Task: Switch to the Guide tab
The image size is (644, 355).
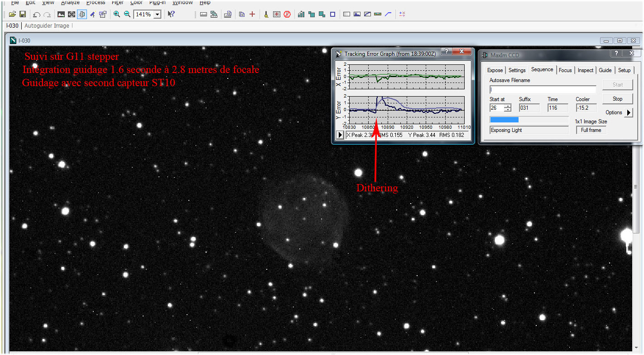Action: tap(605, 70)
